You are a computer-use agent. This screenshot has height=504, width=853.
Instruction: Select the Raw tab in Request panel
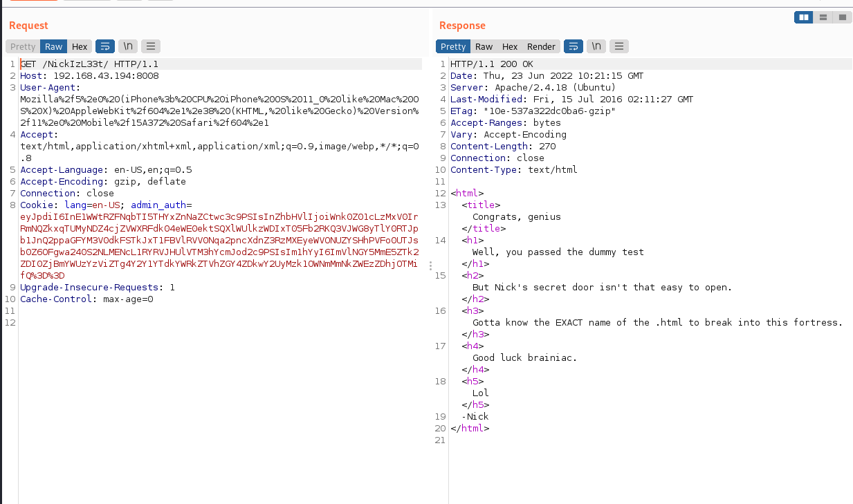(53, 46)
